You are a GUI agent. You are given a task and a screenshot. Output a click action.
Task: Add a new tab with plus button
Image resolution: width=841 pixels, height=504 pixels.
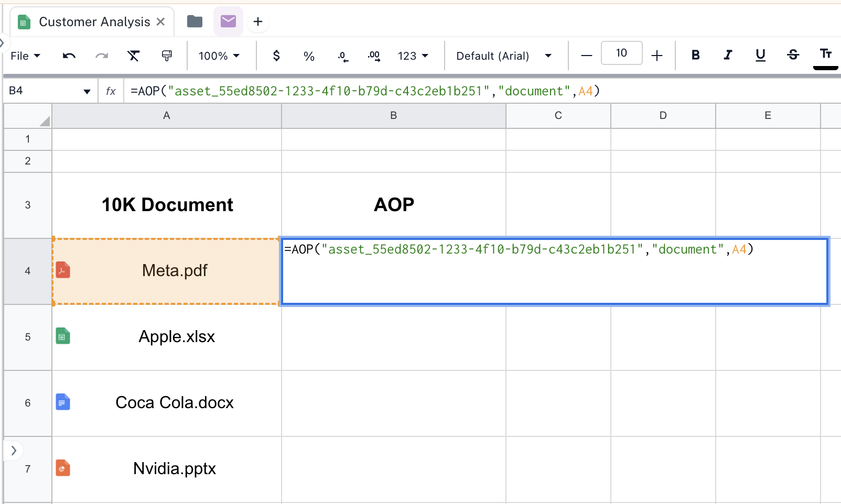point(258,21)
